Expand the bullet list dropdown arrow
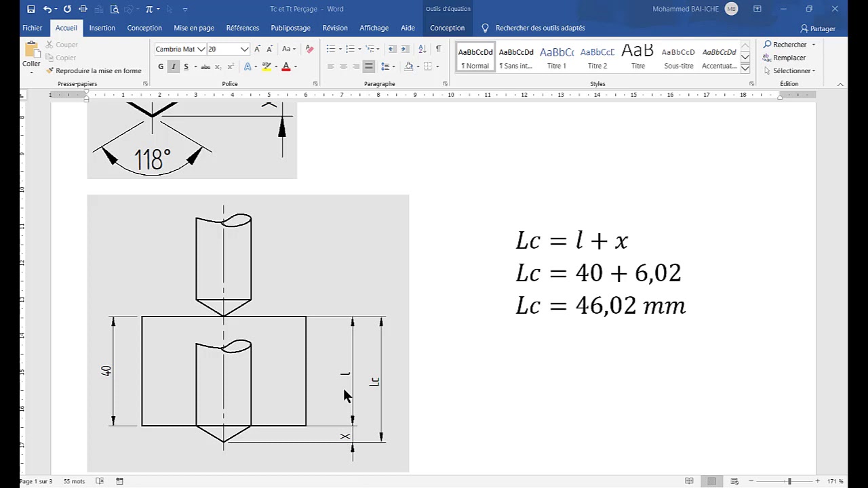 340,49
